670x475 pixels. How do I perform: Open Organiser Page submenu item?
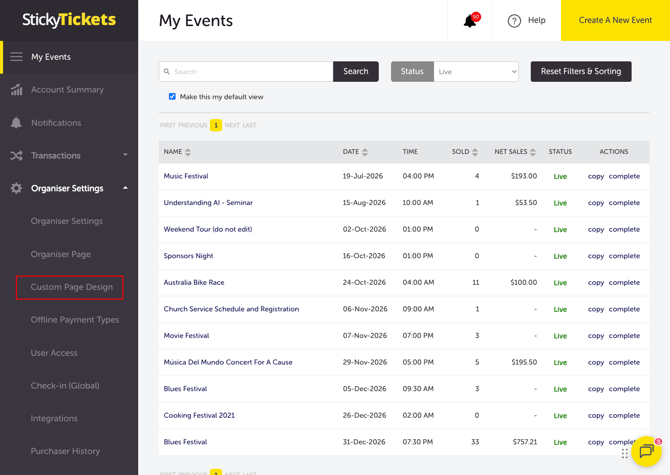pos(61,254)
